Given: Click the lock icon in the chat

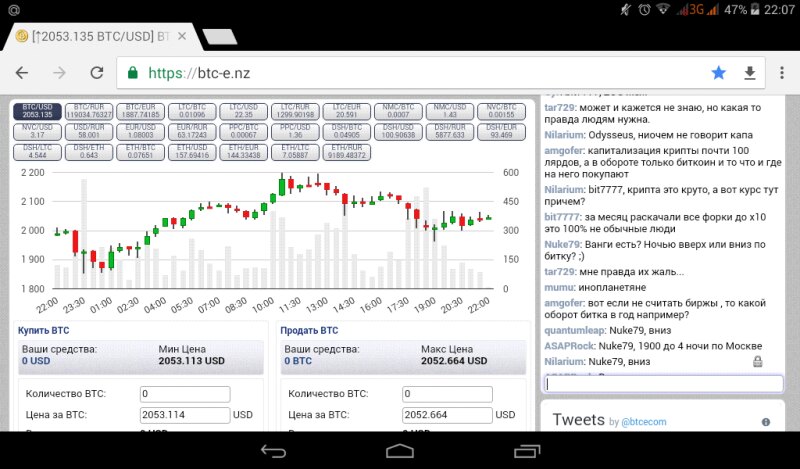Looking at the screenshot, I should point(758,361).
